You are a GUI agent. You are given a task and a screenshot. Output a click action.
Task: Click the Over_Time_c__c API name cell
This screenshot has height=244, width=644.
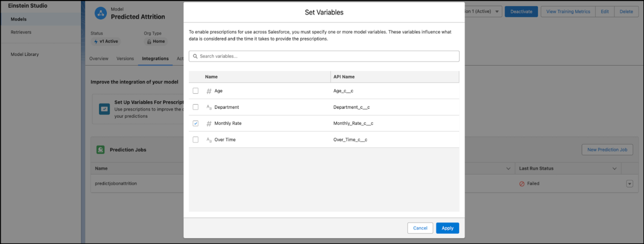(x=350, y=140)
